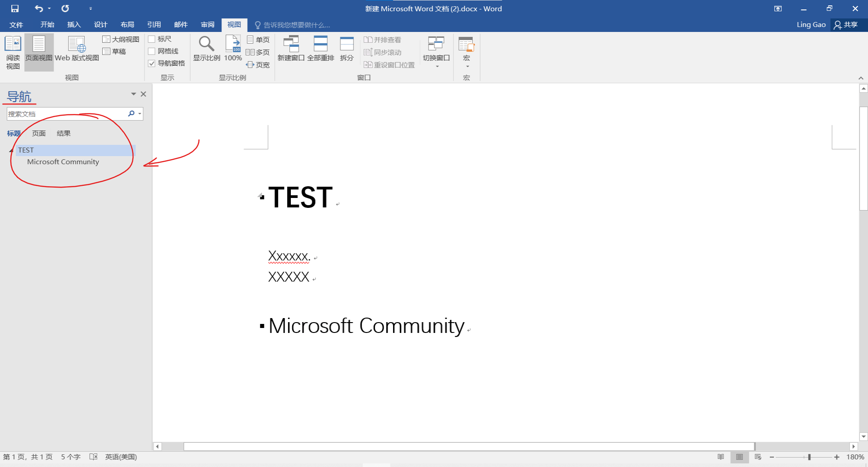This screenshot has width=868, height=467.
Task: Expand the Undo history dropdown arrow
Action: [49, 9]
